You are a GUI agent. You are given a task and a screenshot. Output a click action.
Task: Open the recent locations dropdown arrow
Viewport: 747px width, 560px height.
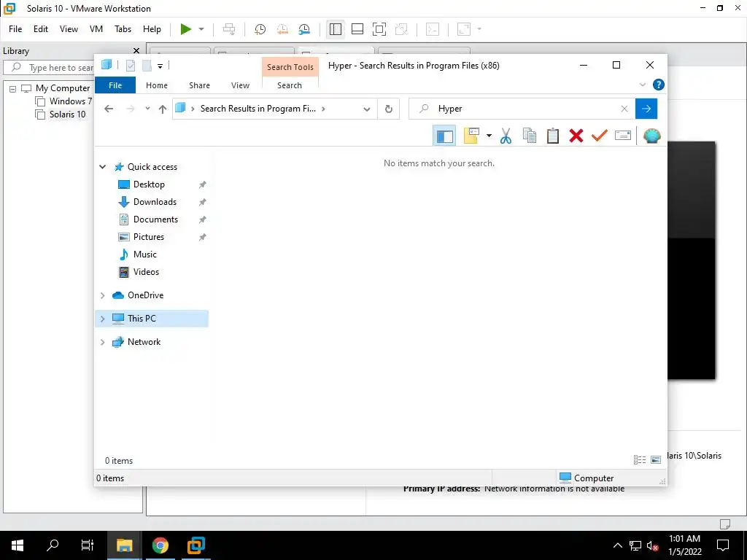(x=147, y=109)
